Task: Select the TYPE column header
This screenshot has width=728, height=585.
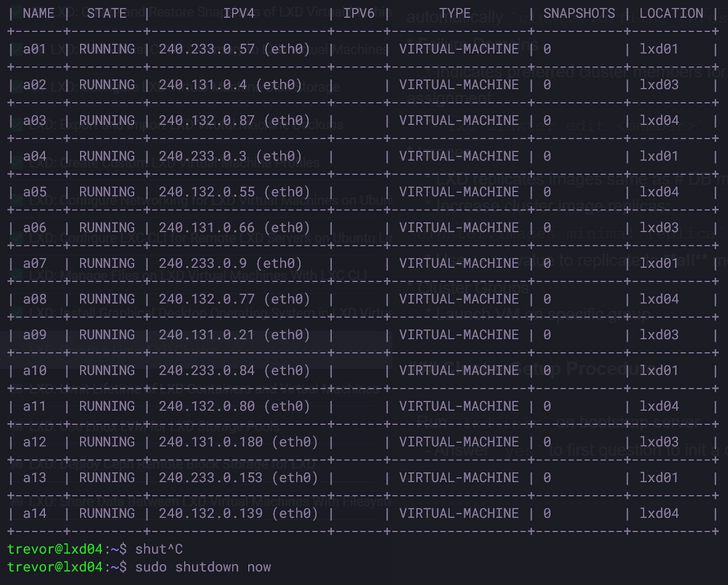Action: (x=454, y=13)
